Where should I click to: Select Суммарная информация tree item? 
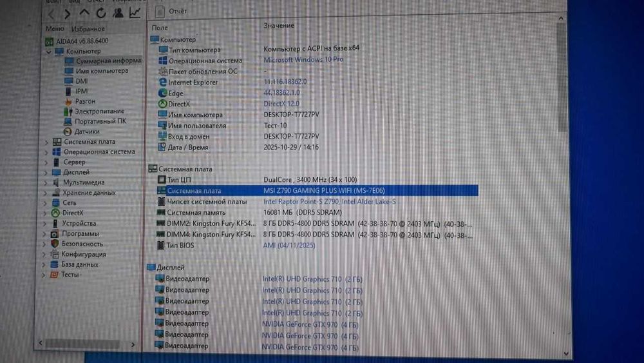(x=104, y=61)
